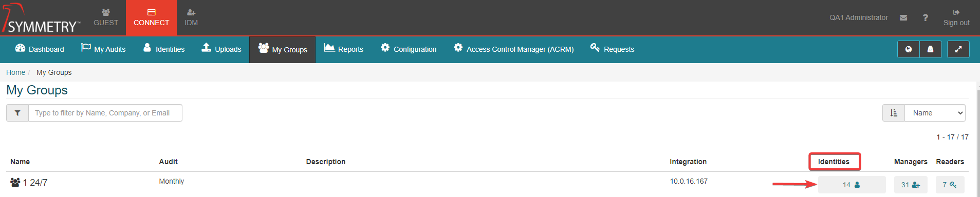
Task: Click the Home breadcrumb link
Action: point(15,72)
